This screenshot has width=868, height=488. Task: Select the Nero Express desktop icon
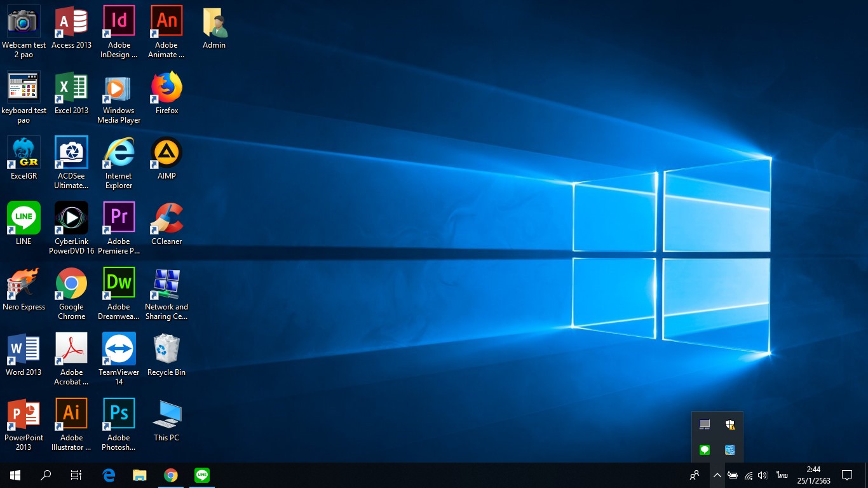[x=24, y=290]
